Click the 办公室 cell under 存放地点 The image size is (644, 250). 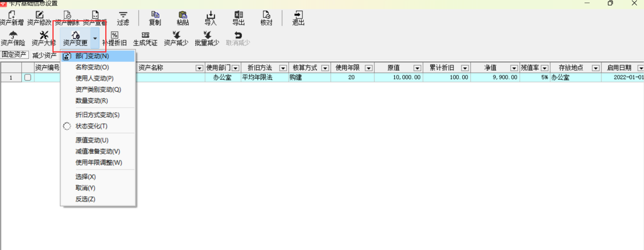click(576, 77)
